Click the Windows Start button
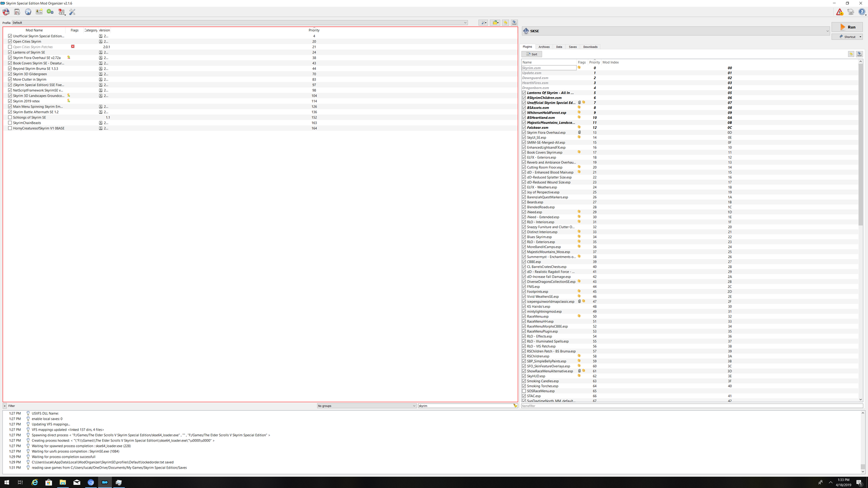 (x=7, y=482)
